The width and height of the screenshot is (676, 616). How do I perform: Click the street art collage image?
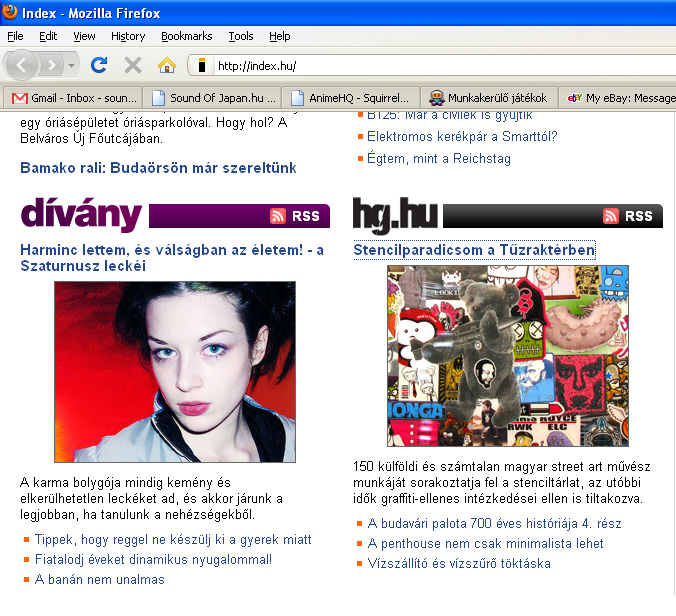pos(508,355)
